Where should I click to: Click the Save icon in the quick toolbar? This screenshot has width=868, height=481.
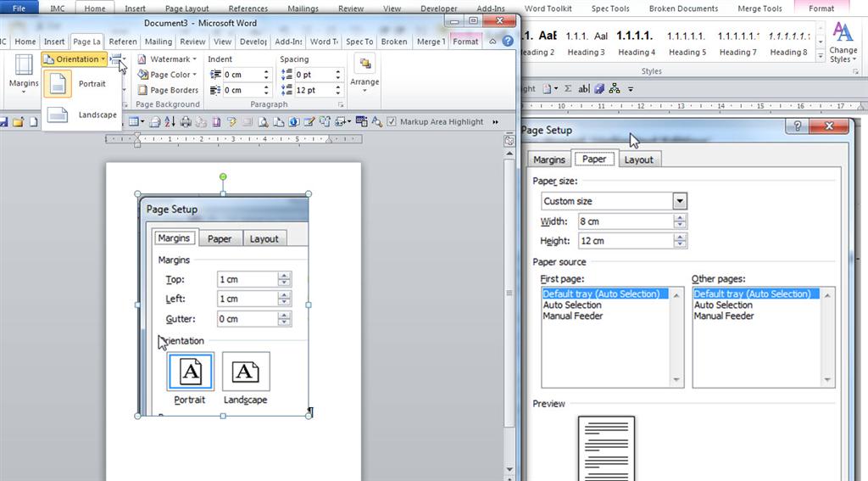click(3, 122)
